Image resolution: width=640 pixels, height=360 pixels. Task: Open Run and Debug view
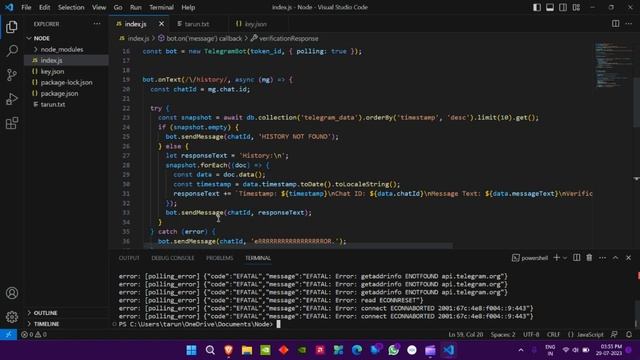pos(12,99)
